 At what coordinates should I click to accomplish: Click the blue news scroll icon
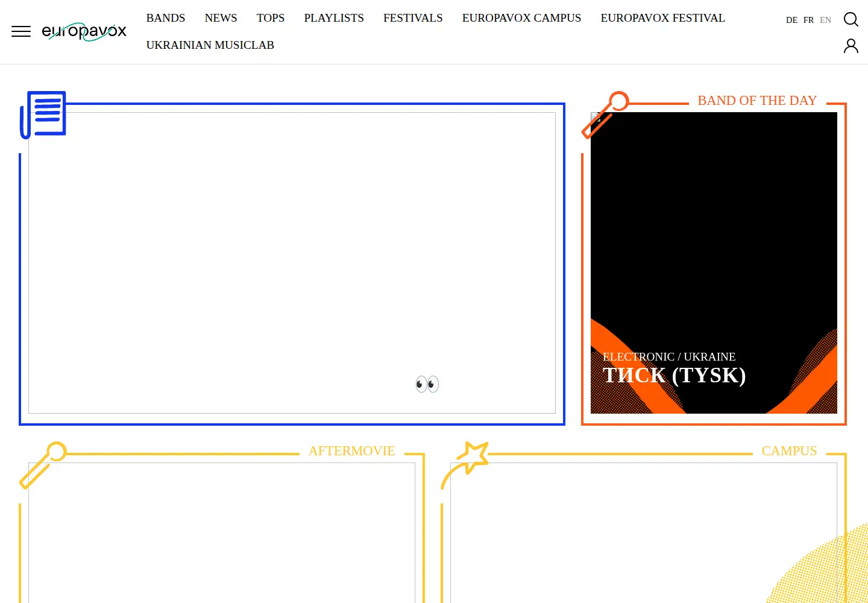tap(43, 115)
